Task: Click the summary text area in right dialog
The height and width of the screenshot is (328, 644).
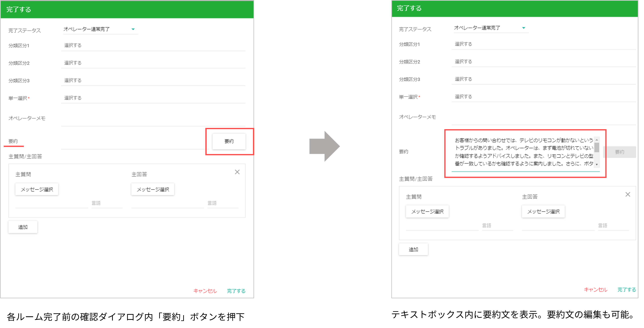Action: 524,152
